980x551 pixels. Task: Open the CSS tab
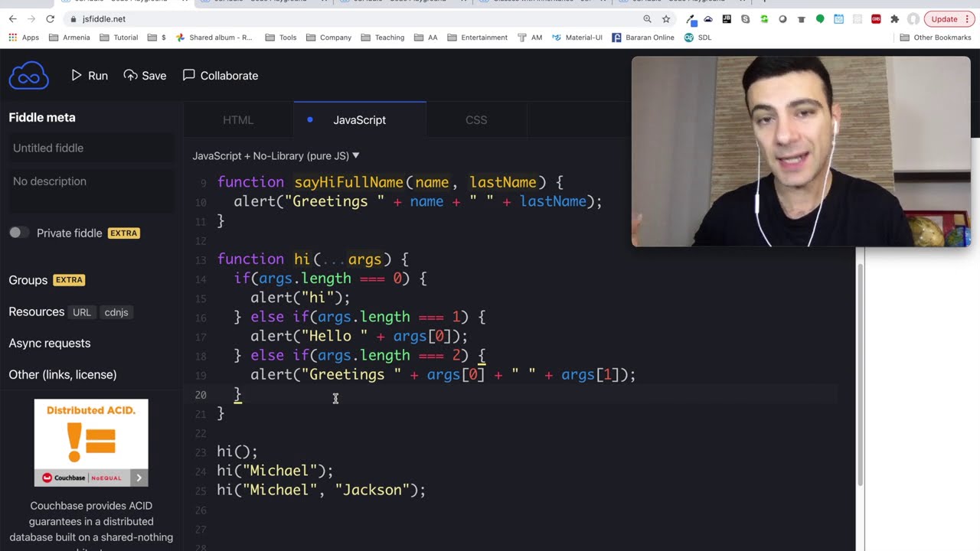(x=476, y=120)
